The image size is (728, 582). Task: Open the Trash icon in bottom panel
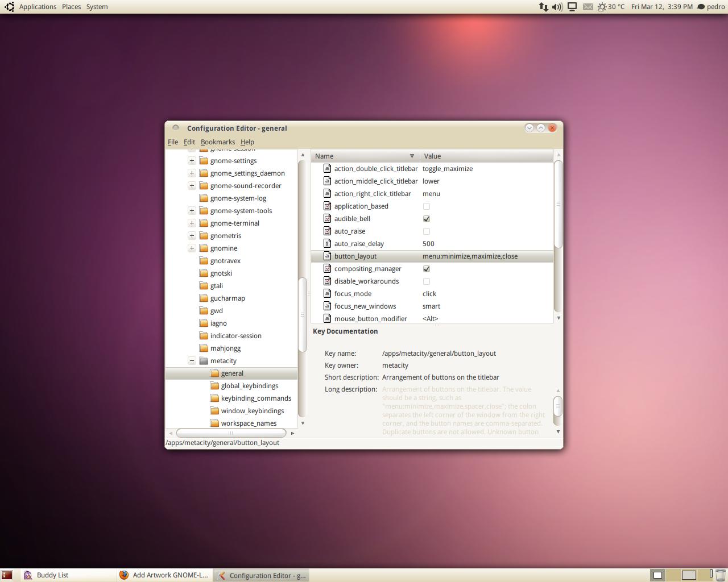721,575
